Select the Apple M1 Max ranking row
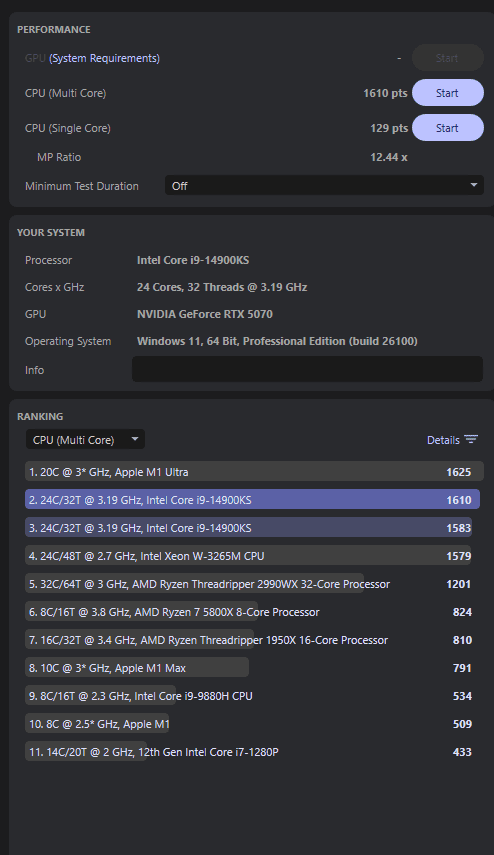Image resolution: width=494 pixels, height=855 pixels. point(249,667)
